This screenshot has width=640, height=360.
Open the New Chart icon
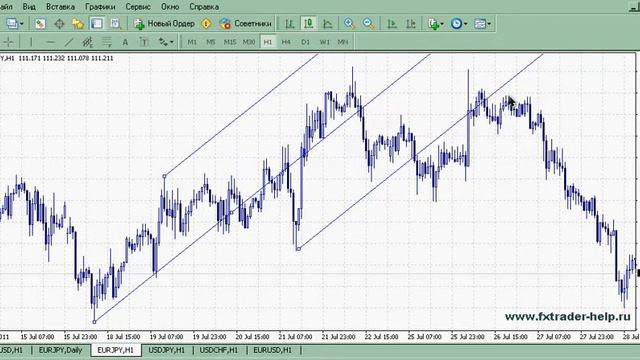click(x=12, y=24)
